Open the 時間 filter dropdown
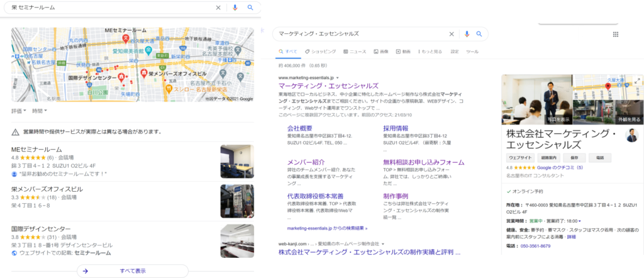 (x=40, y=111)
